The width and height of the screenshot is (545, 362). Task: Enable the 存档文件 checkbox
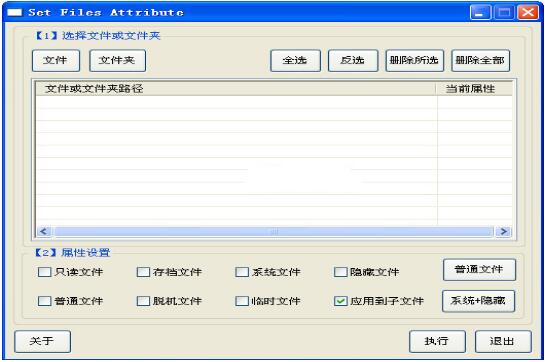(143, 272)
